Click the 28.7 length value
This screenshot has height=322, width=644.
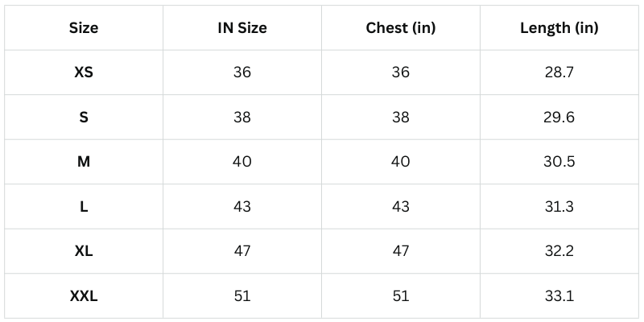coord(559,72)
